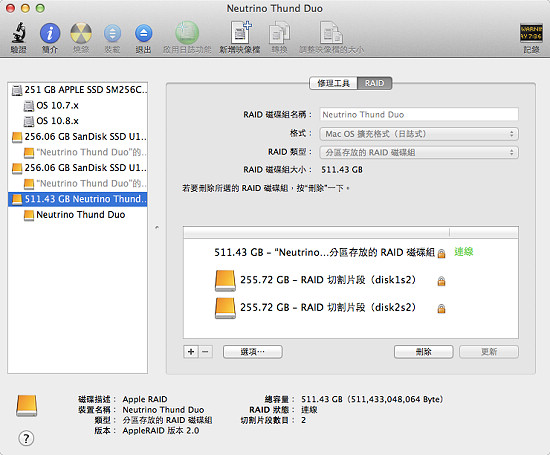Click the RAID 磁碟組名稱 text field

coord(419,115)
